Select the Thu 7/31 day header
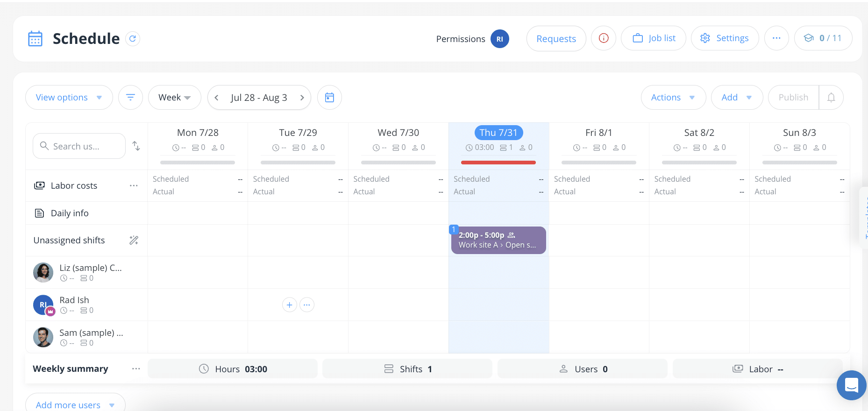The width and height of the screenshot is (868, 411). (498, 133)
